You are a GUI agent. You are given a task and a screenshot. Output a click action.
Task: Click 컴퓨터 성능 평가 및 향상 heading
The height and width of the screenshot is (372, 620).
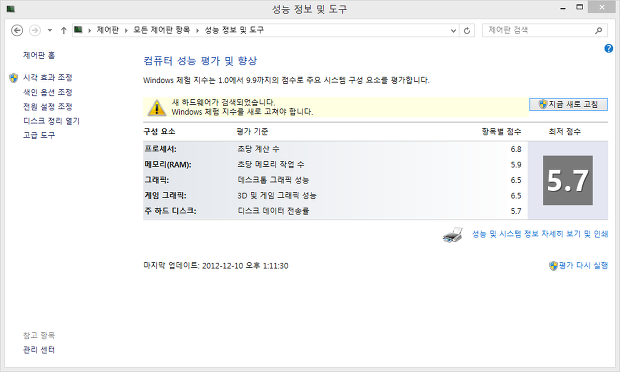200,60
